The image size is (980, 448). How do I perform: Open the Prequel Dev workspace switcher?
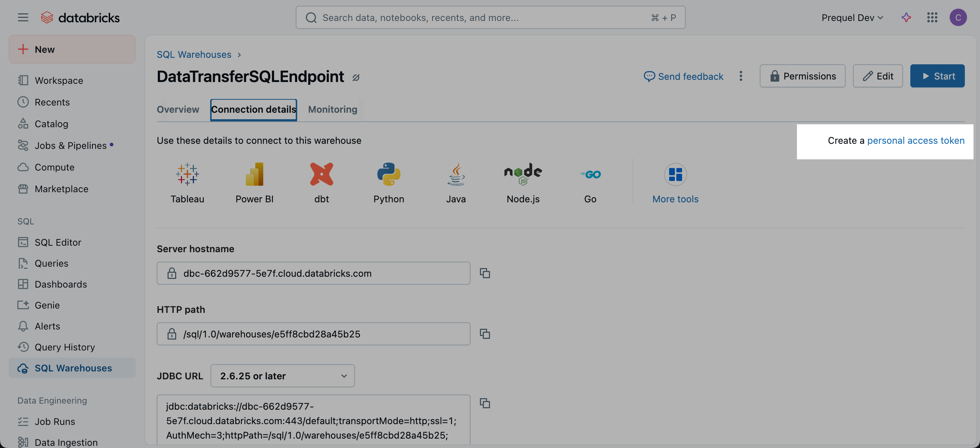[852, 17]
